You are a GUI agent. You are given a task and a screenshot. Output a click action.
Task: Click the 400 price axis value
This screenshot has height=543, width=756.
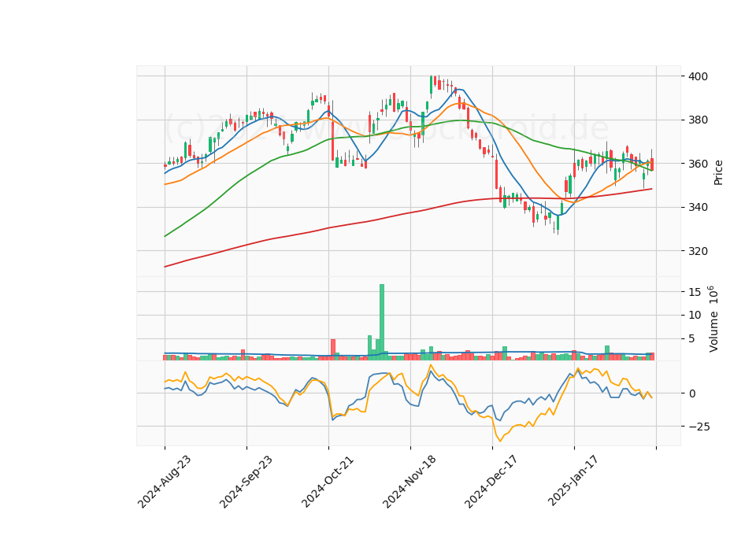point(699,76)
